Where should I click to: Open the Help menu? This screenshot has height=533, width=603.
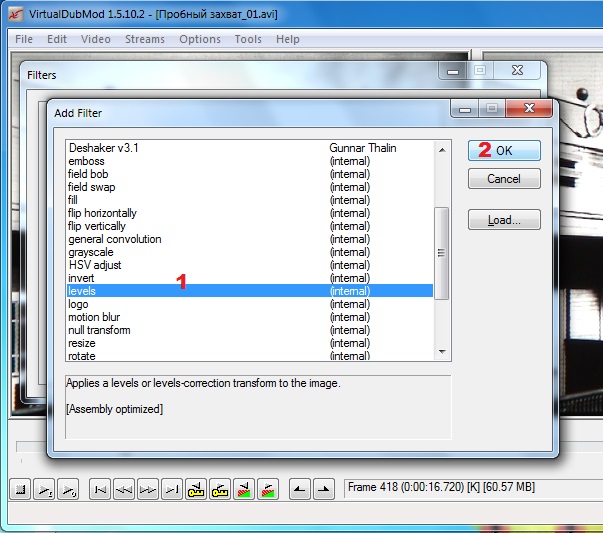288,39
